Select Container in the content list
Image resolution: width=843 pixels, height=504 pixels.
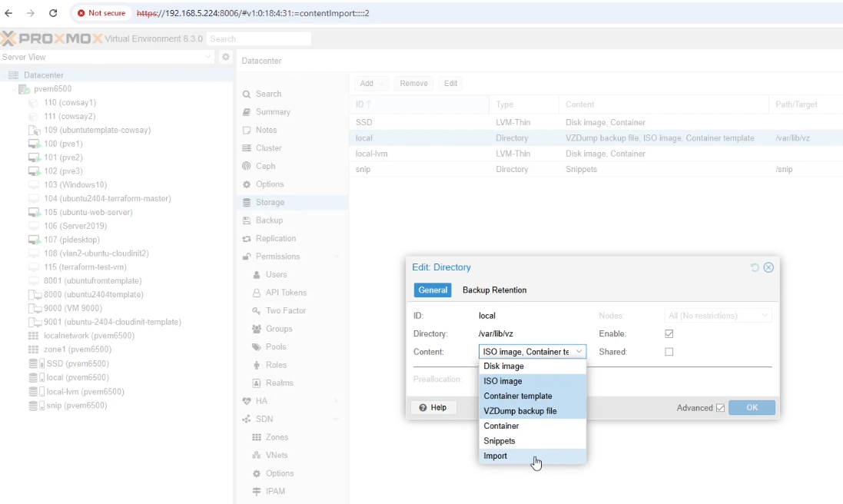[x=533, y=426]
